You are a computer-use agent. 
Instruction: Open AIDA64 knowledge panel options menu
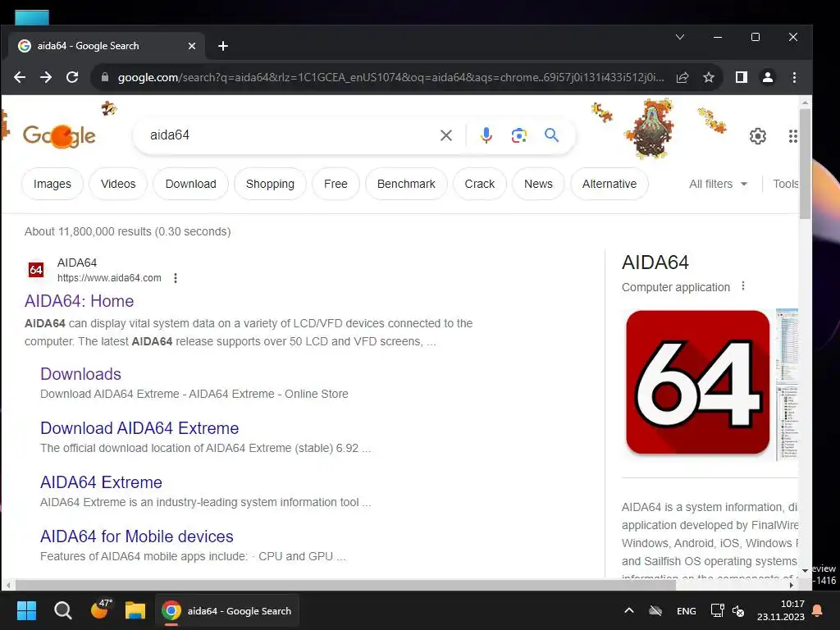tap(743, 286)
